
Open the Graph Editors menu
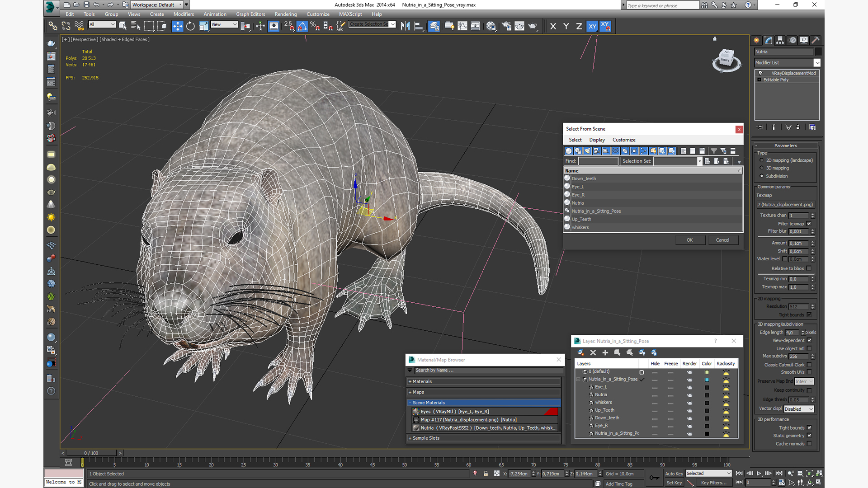pos(250,14)
